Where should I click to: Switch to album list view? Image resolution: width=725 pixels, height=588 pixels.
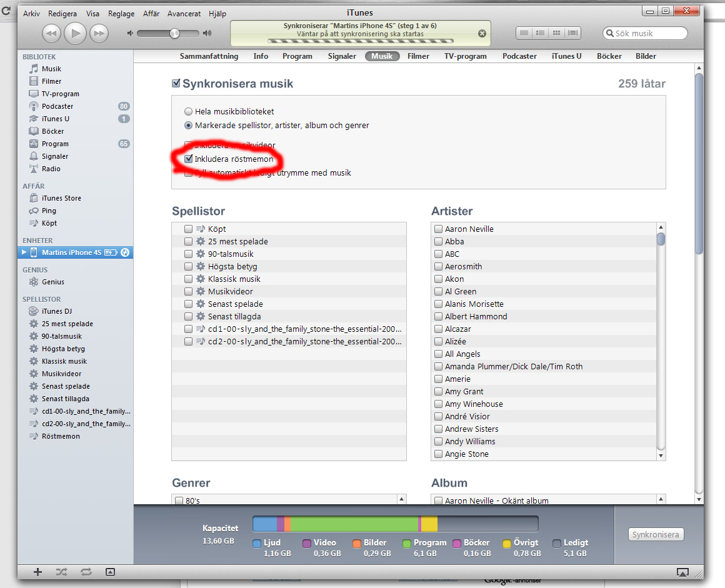[540, 33]
